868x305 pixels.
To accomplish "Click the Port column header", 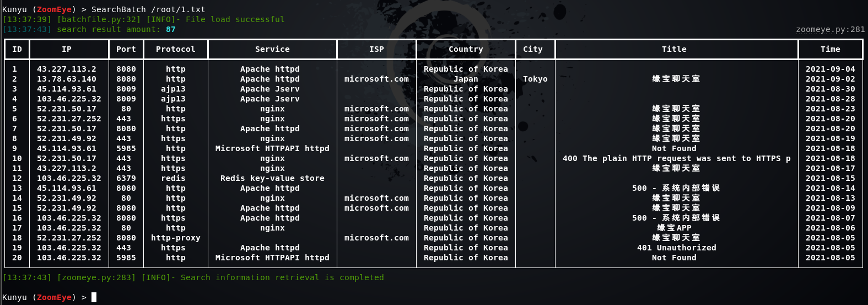I will click(126, 49).
